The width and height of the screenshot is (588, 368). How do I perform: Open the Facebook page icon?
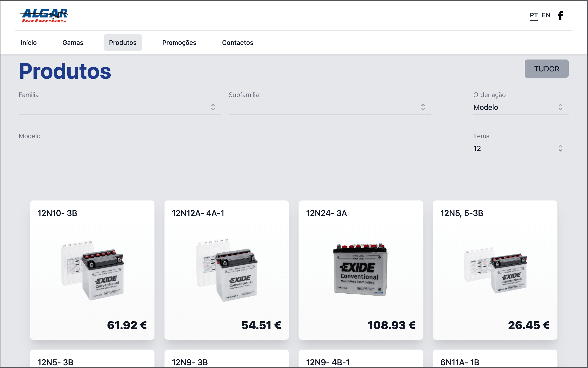pyautogui.click(x=561, y=15)
